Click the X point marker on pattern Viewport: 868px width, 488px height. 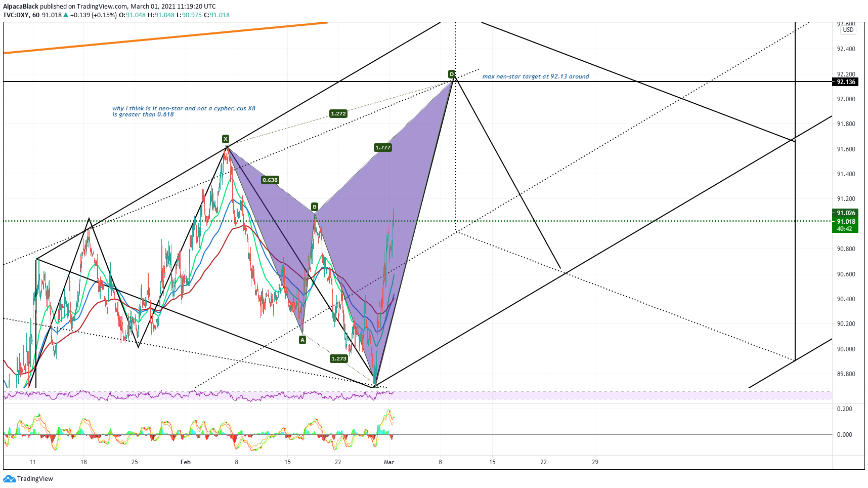pyautogui.click(x=226, y=139)
